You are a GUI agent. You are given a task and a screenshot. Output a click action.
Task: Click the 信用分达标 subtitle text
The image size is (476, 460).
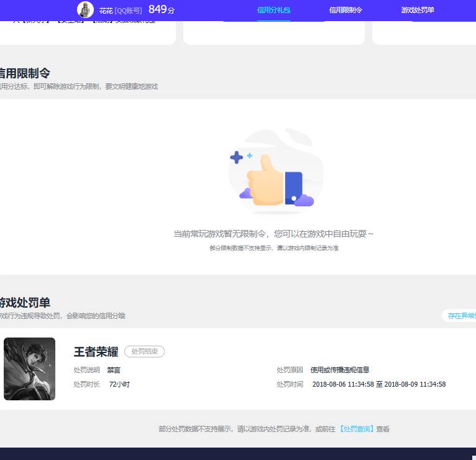[x=79, y=86]
